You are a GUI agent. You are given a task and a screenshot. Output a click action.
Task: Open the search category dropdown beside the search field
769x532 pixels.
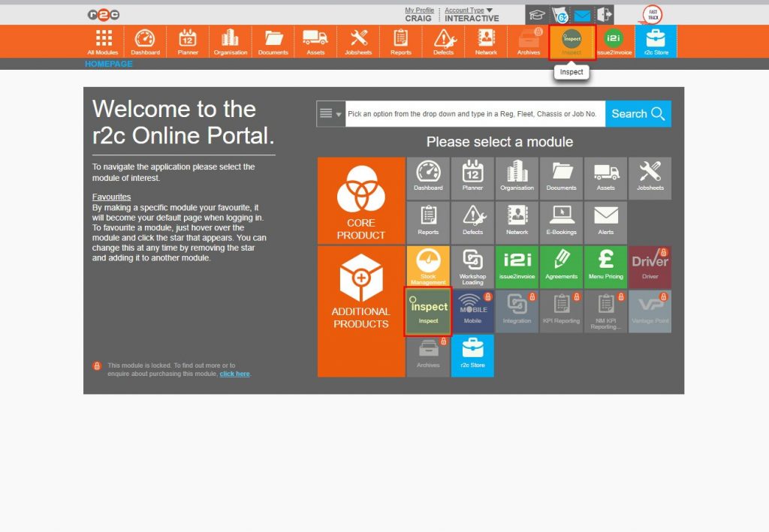[330, 113]
